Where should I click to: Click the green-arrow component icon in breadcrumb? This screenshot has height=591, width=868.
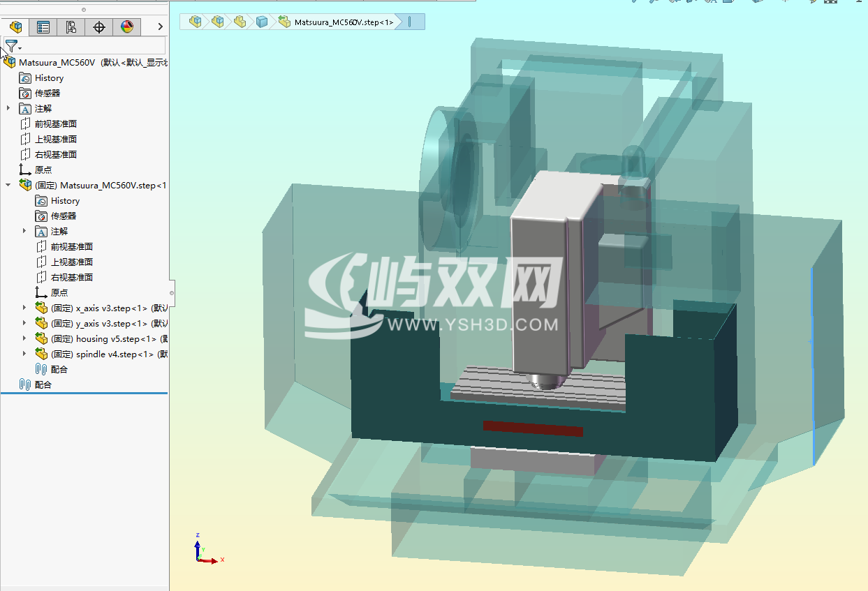tap(284, 22)
